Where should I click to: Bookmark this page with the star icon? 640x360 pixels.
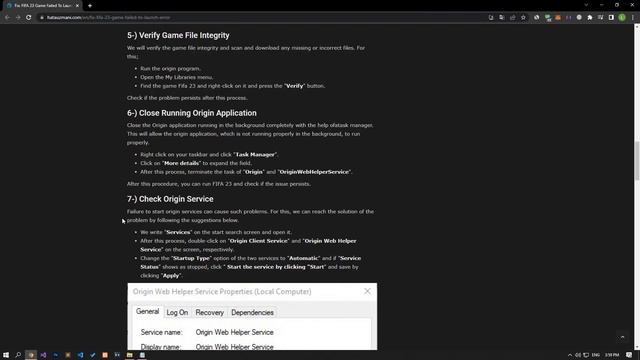[x=523, y=18]
